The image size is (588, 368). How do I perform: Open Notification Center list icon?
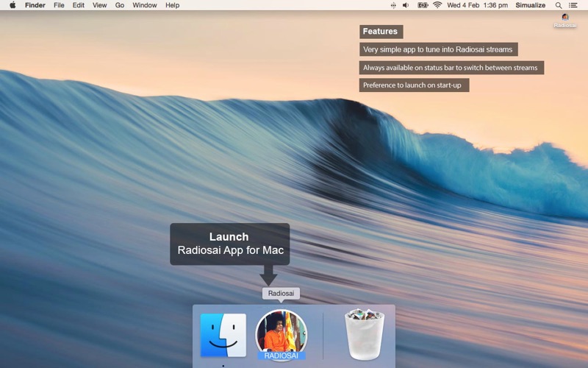[x=573, y=5]
